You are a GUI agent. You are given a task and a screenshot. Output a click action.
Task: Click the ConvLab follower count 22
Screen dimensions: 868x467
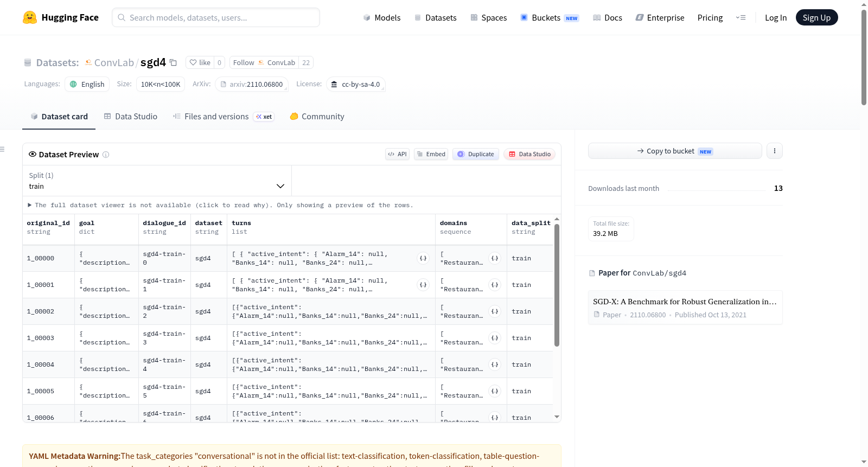click(306, 62)
